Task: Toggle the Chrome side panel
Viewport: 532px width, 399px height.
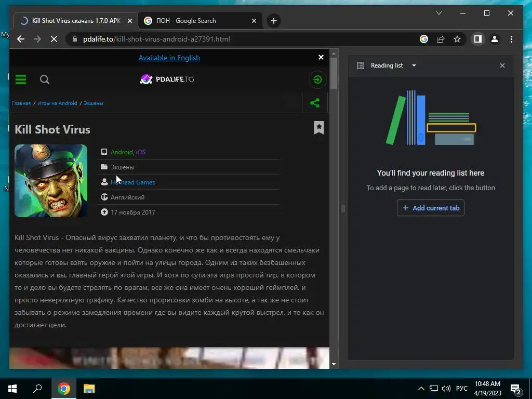Action: (478, 39)
